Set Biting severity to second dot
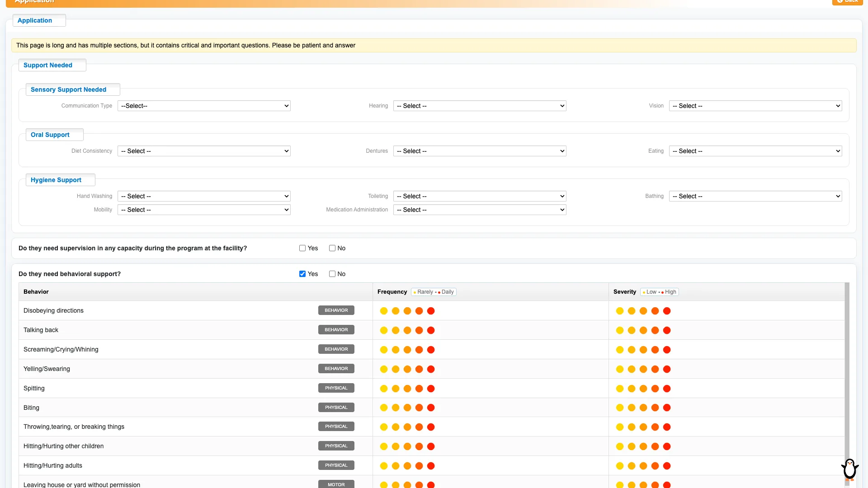Viewport: 868px width, 488px height. (x=632, y=408)
